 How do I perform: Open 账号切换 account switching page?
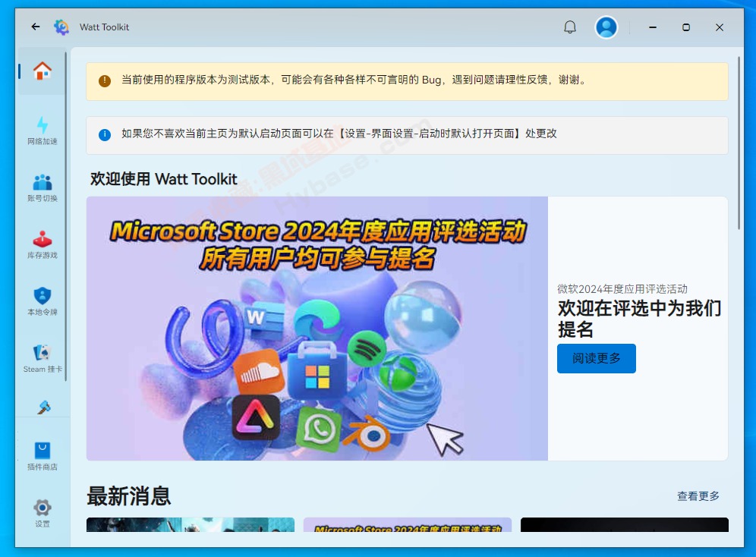43,188
